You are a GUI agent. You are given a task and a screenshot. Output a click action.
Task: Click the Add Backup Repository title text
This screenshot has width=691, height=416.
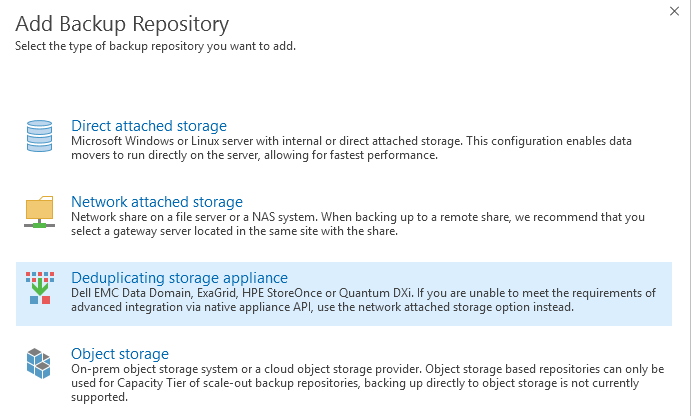pyautogui.click(x=122, y=24)
